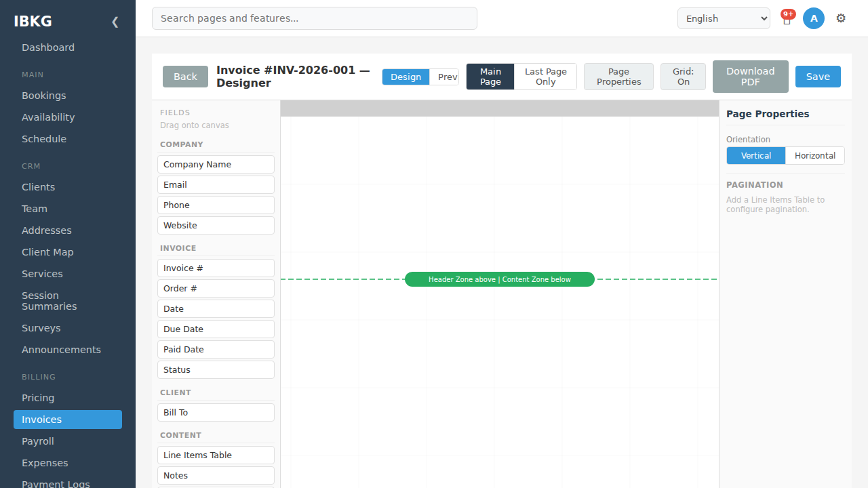Select the company Email field

pyautogui.click(x=216, y=184)
